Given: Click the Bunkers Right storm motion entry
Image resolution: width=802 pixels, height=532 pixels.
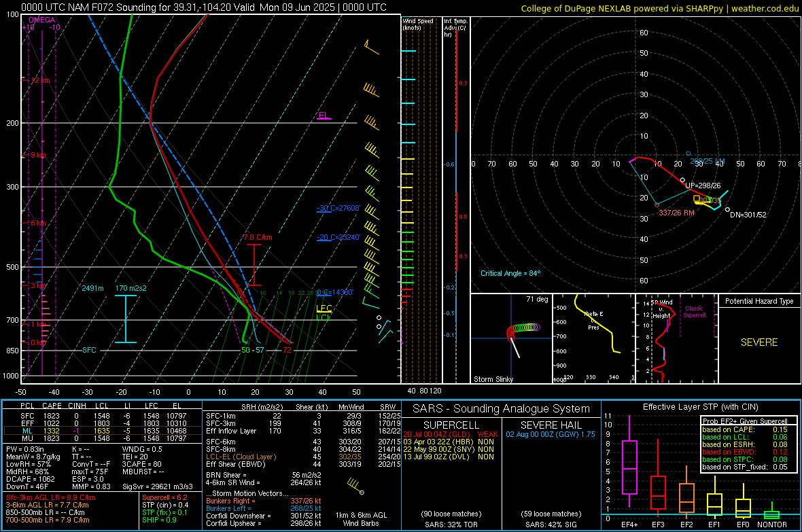Looking at the screenshot, I should pyautogui.click(x=264, y=501).
